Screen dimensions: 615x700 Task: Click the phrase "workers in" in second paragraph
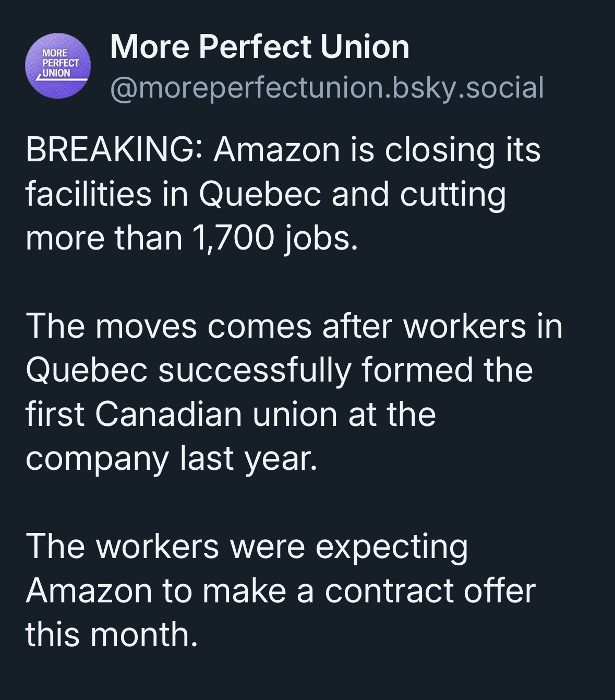(483, 326)
